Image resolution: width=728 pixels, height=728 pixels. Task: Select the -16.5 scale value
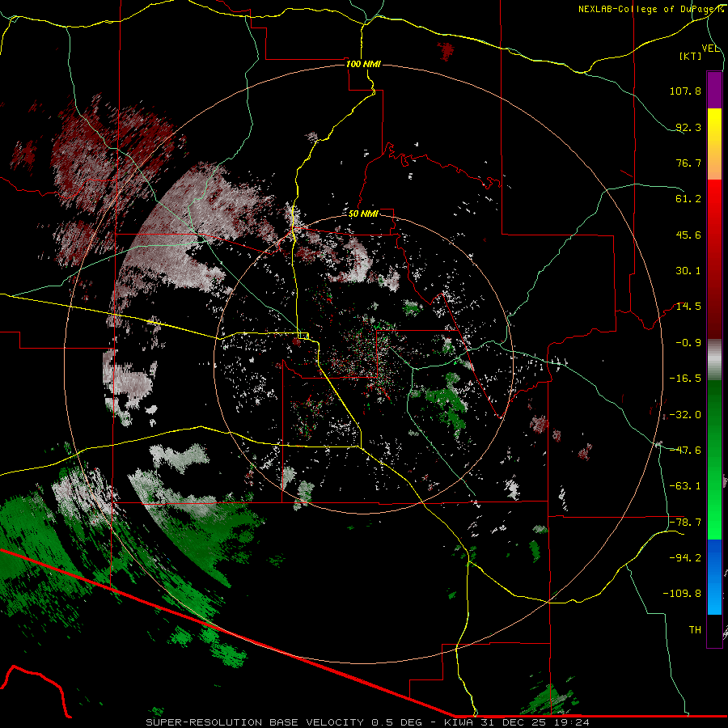(x=685, y=379)
